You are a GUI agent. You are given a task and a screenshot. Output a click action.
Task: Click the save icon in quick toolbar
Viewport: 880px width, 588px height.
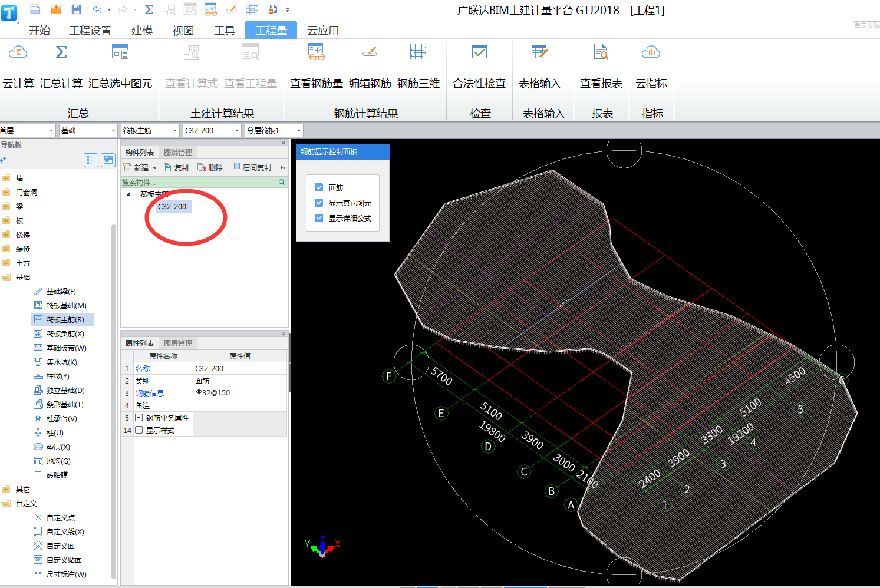[76, 9]
